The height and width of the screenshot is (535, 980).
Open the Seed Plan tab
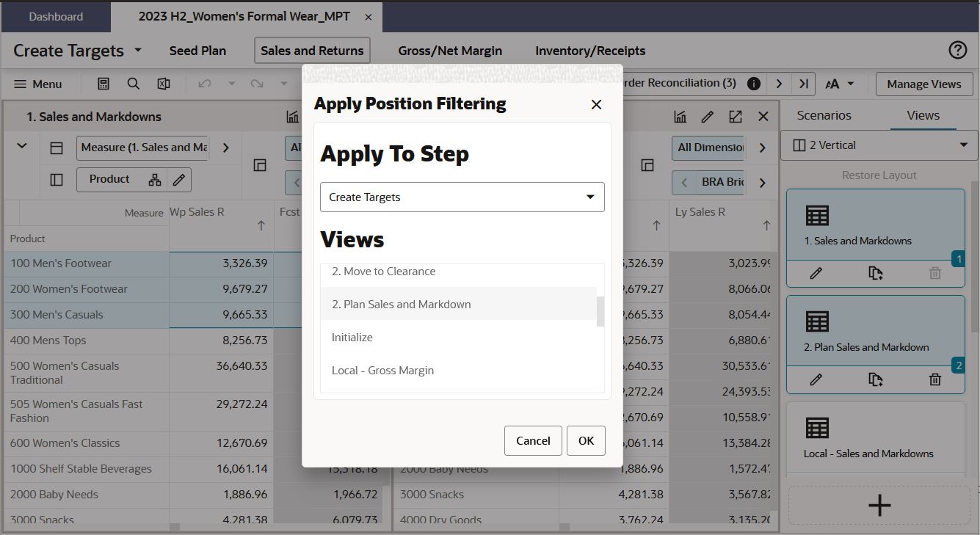197,50
